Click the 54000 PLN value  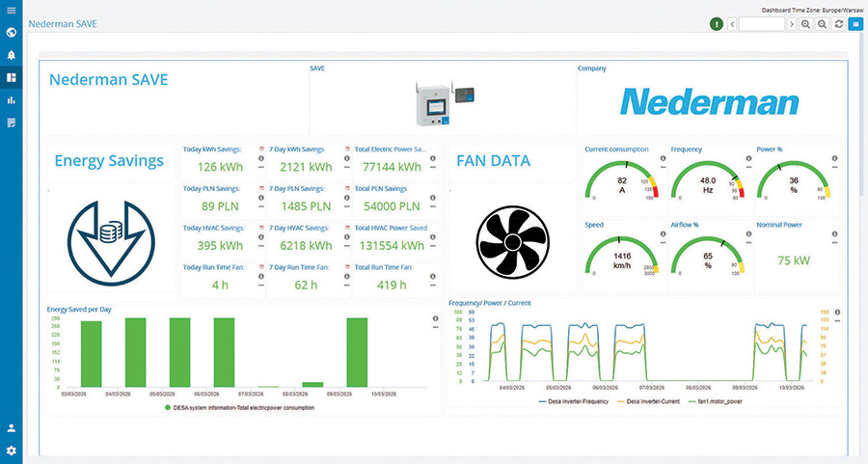(392, 206)
